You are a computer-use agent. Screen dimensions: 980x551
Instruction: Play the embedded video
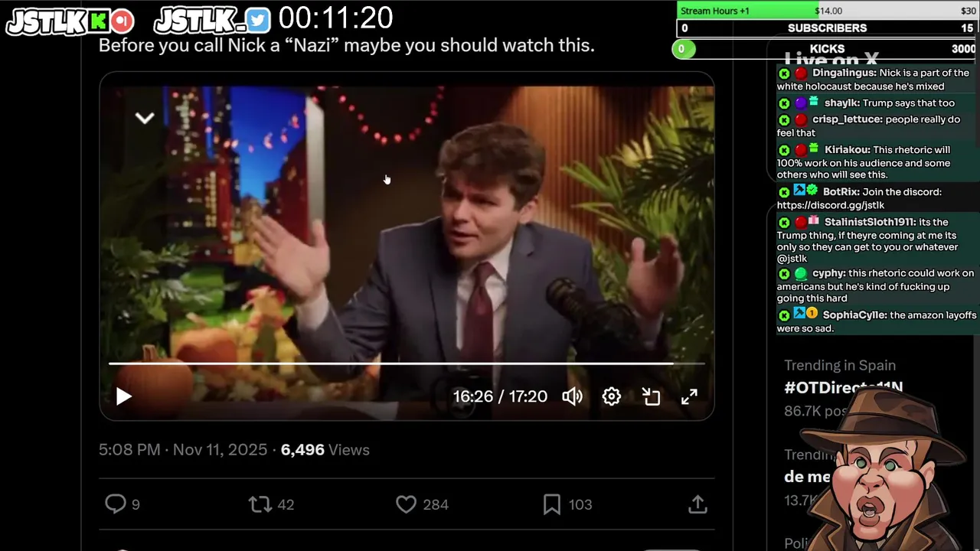123,396
